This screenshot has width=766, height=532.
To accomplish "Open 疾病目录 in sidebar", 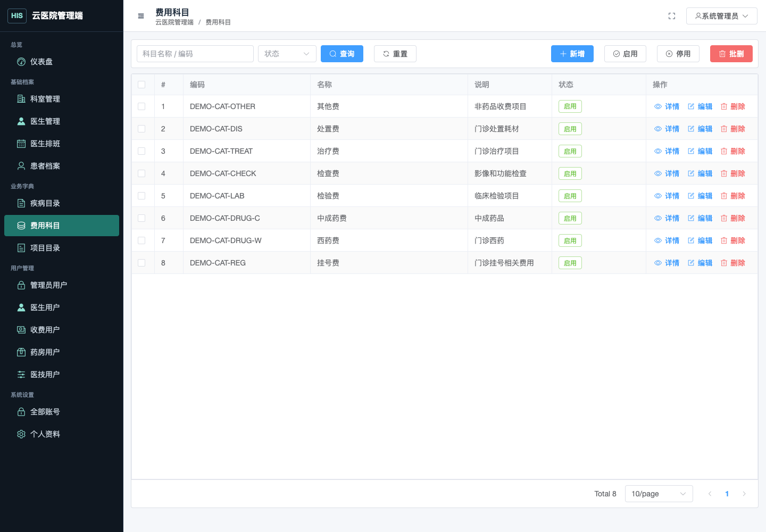I will [x=62, y=203].
